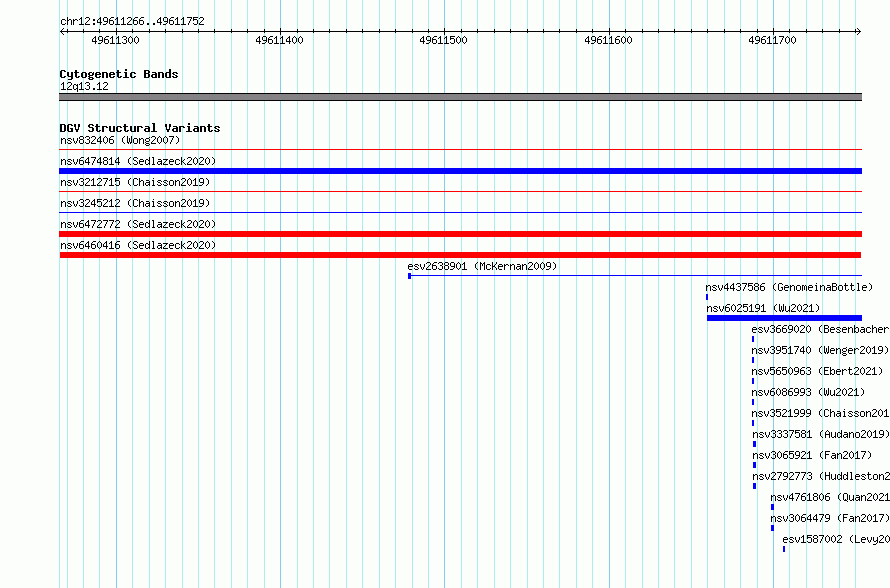Click the blue nsv5650963 tick marker
890x588 pixels.
pos(753,381)
